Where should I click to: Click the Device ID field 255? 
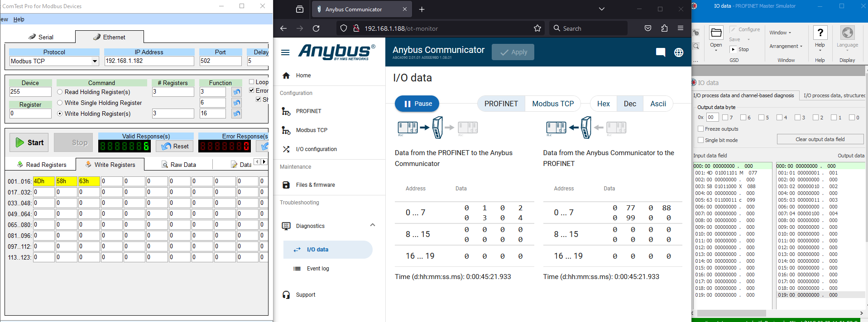pos(30,92)
